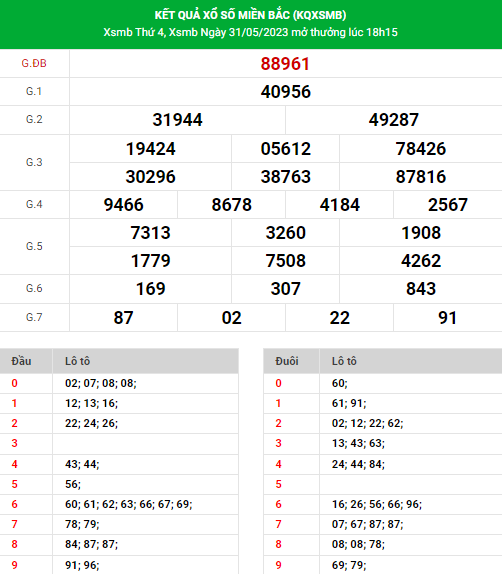Select G.5 number 4262

(420, 261)
